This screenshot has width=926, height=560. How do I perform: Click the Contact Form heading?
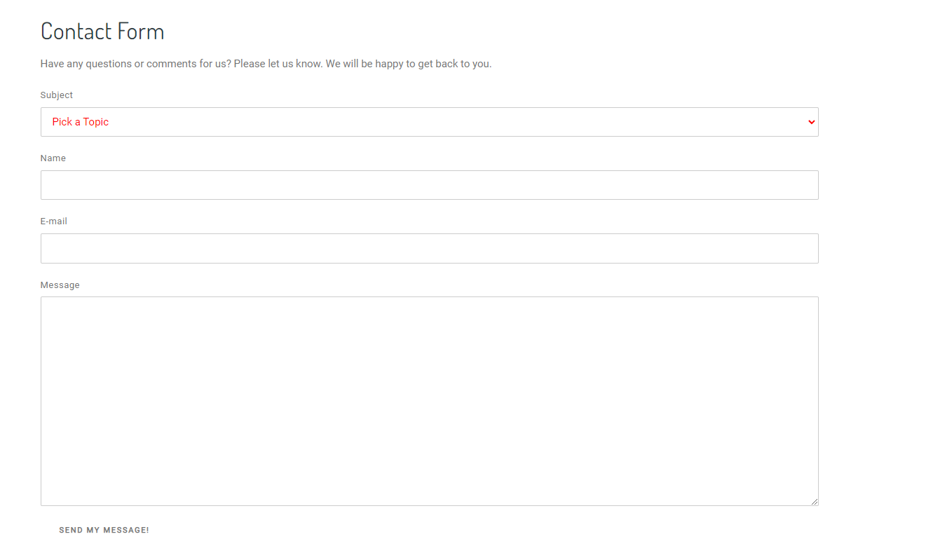click(102, 32)
